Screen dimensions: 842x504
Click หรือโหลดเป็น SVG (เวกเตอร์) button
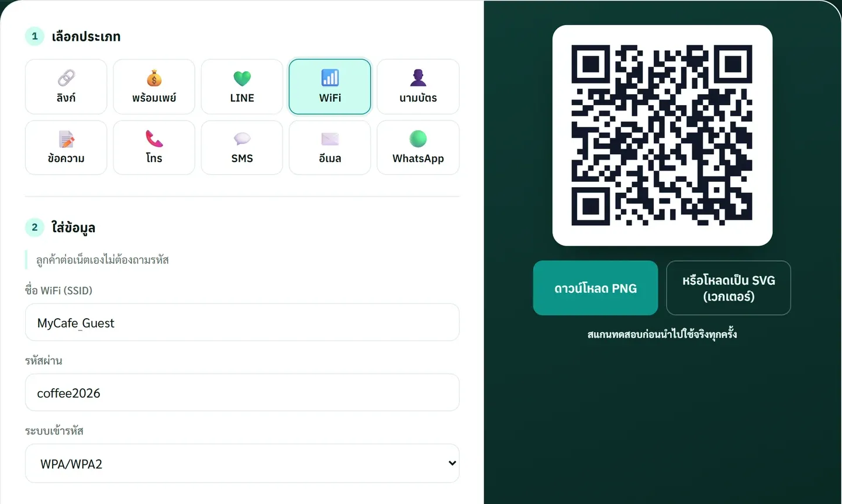tap(729, 288)
